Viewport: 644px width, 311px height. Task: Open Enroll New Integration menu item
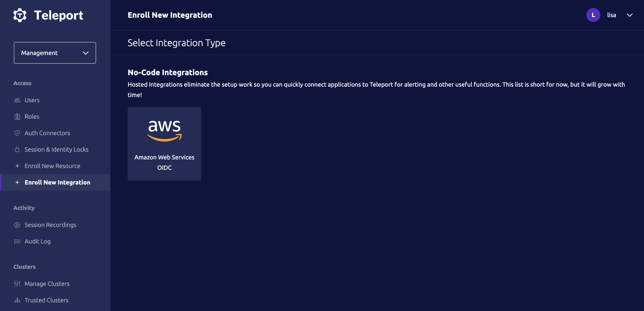coord(57,182)
